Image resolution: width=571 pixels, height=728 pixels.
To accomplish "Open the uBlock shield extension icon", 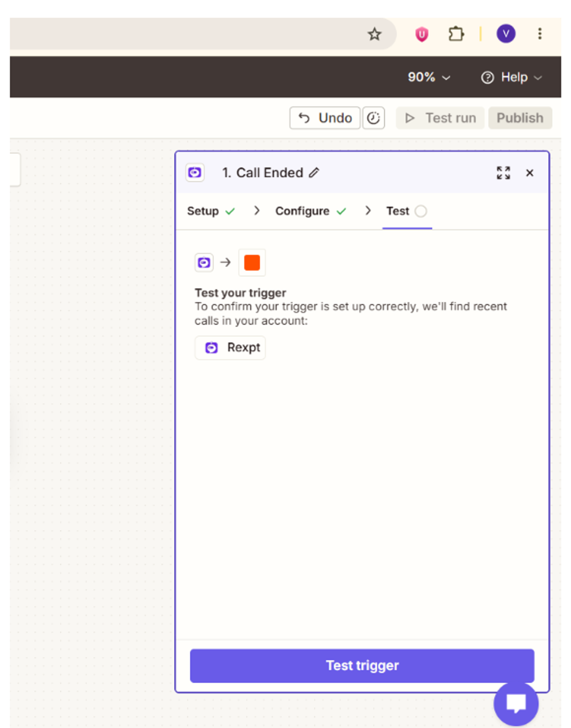I will click(x=422, y=34).
